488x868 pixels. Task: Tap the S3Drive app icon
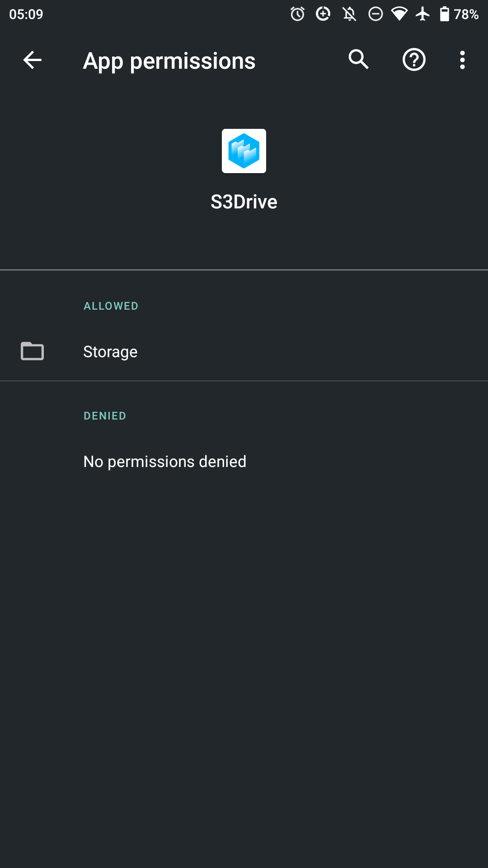(244, 151)
